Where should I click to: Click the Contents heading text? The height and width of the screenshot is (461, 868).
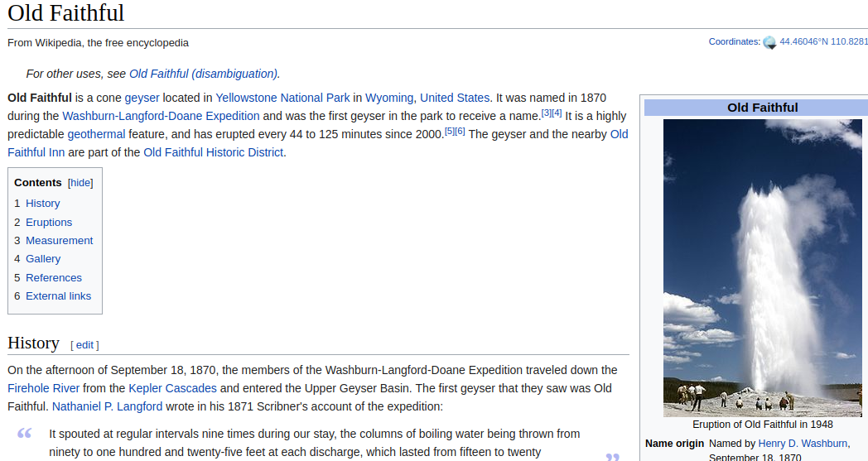tap(37, 183)
